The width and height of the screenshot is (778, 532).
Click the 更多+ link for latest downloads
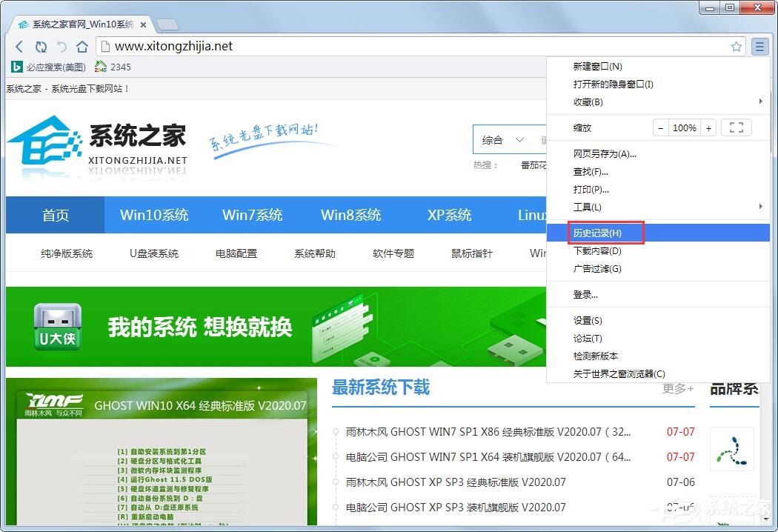point(676,388)
